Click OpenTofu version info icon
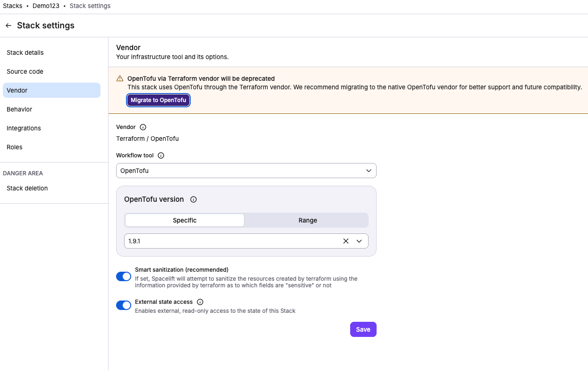Image resolution: width=588 pixels, height=370 pixels. [193, 199]
